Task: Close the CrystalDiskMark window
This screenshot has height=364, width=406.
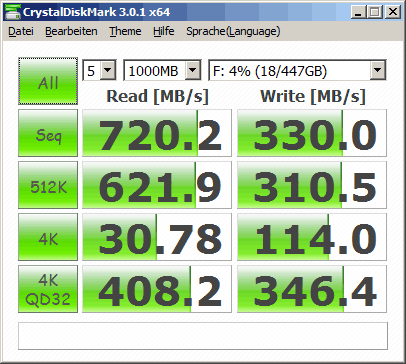Action: coord(393,12)
